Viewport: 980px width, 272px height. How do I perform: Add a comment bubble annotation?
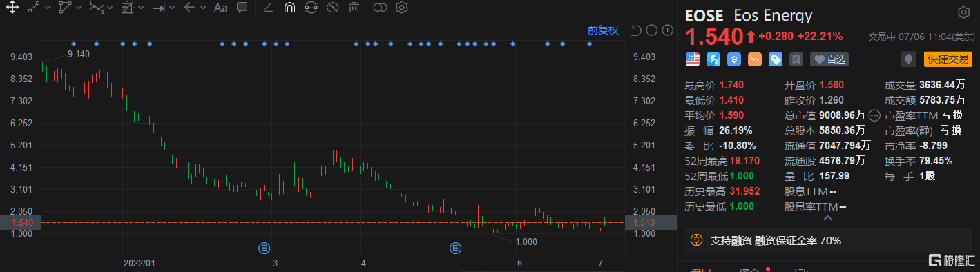coord(242,8)
